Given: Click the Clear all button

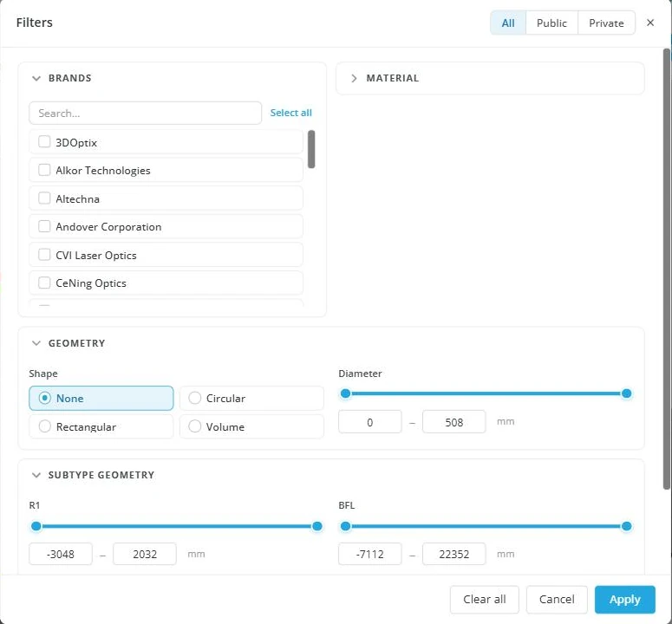Looking at the screenshot, I should pos(485,600).
